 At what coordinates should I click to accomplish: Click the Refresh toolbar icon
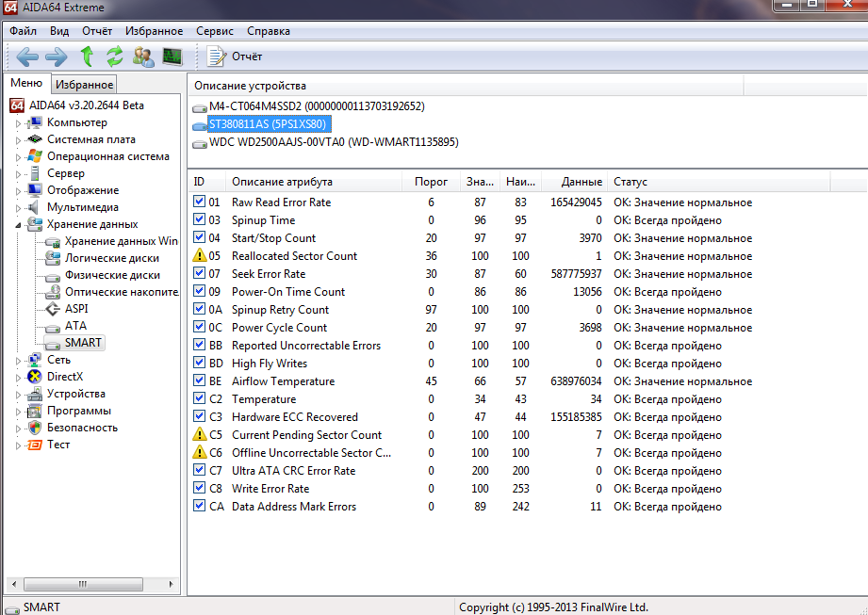(115, 57)
